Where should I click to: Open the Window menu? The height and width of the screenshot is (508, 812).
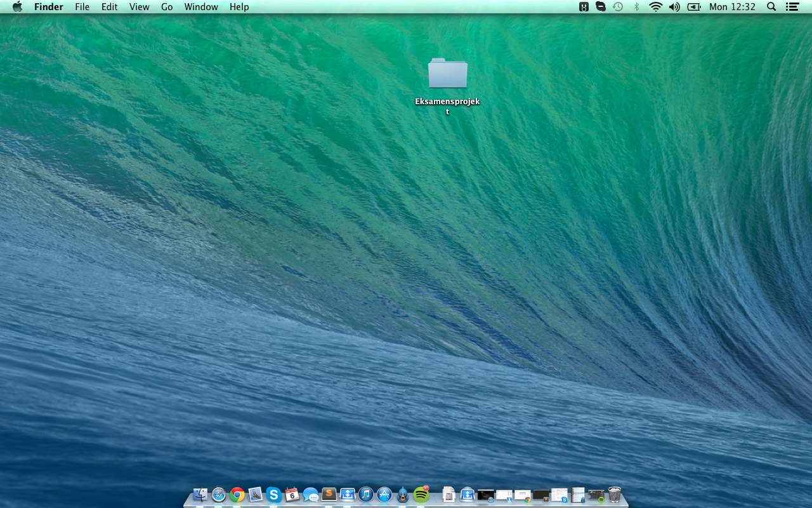point(201,7)
